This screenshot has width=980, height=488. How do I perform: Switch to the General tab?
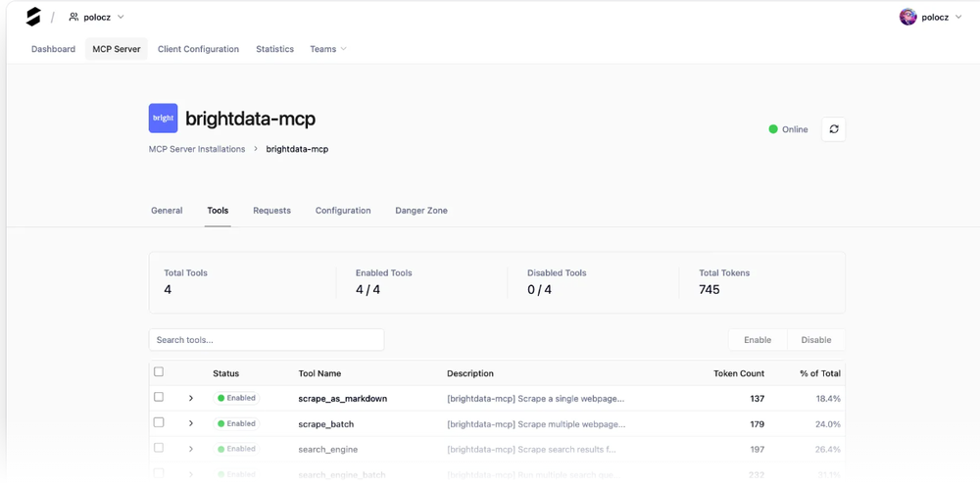167,211
